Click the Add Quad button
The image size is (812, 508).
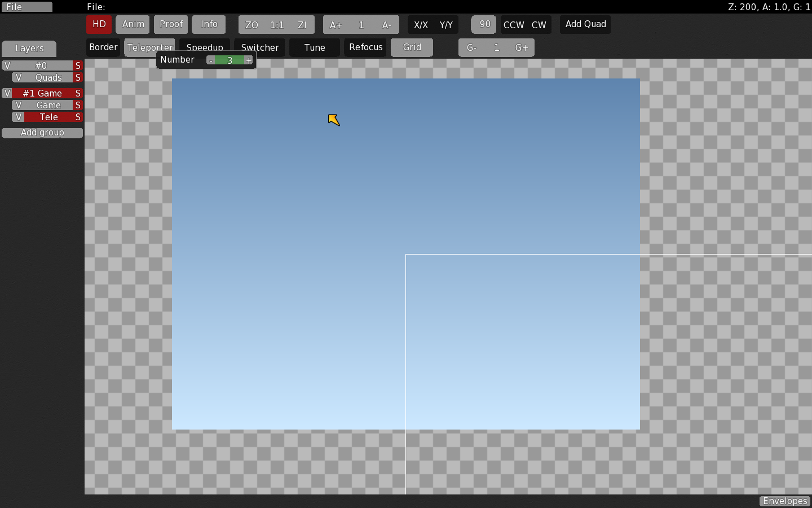(585, 24)
